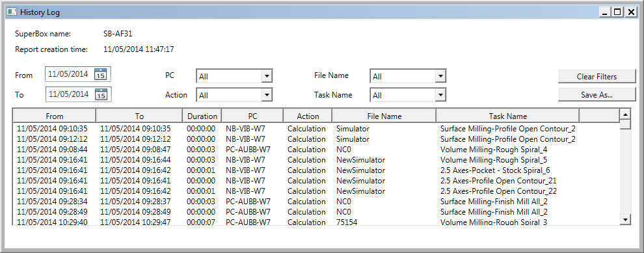
Task: Click the History Log window icon
Action: pos(12,12)
